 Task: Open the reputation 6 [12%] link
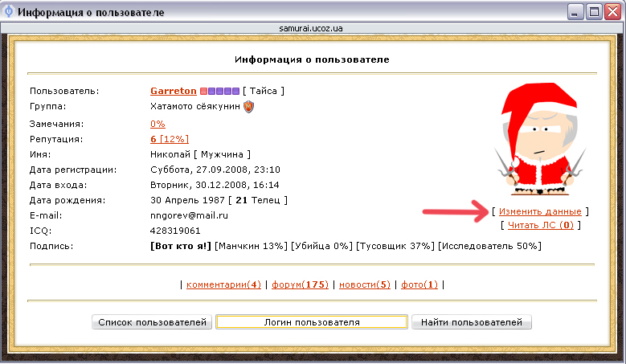pyautogui.click(x=170, y=139)
